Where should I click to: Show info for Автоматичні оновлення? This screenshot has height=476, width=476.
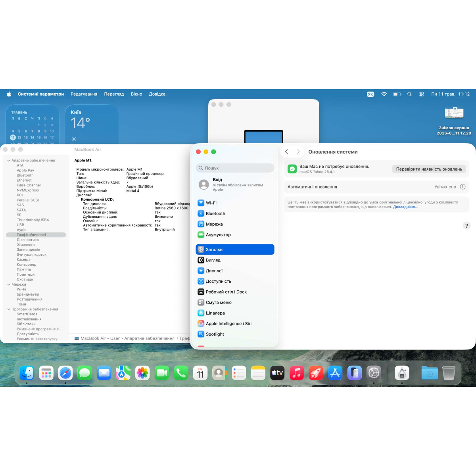(x=463, y=187)
